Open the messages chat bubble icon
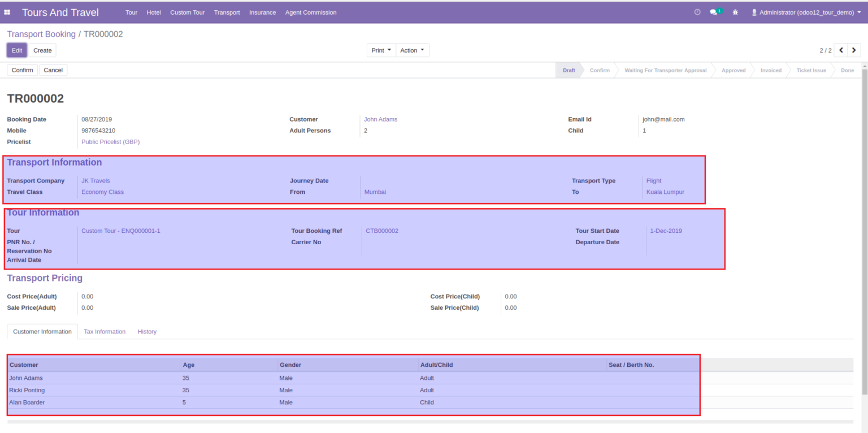The height and width of the screenshot is (433, 868). pos(714,12)
